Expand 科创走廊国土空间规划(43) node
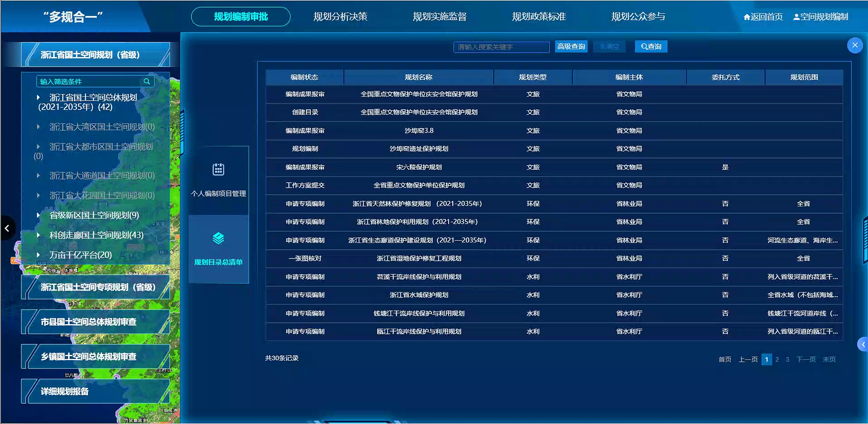Screen dimensions: 868x424 [38, 235]
